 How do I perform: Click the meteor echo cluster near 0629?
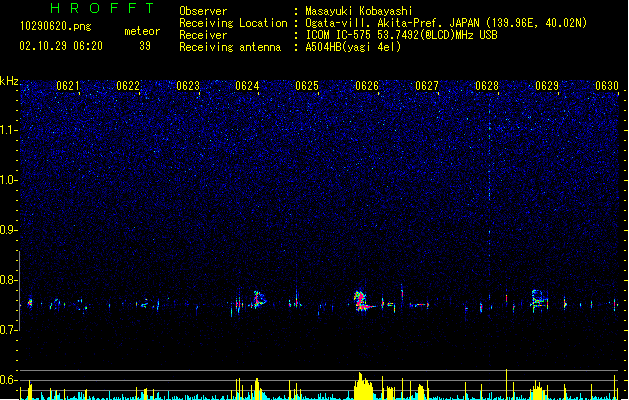[539, 300]
